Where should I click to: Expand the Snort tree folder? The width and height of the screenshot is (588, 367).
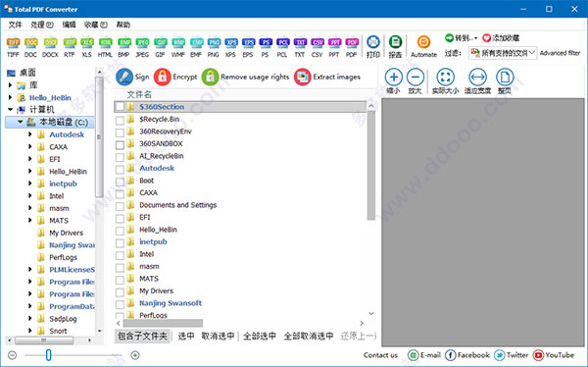pyautogui.click(x=30, y=331)
